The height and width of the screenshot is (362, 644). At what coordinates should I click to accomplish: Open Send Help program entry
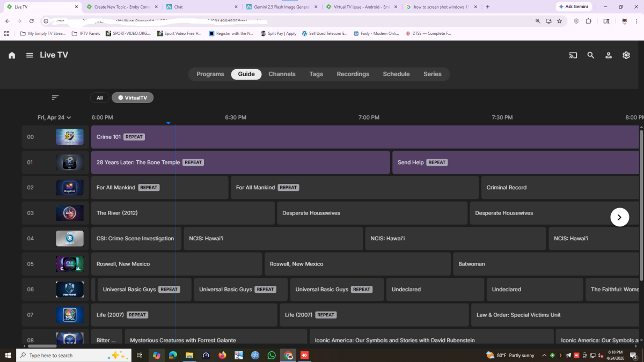pyautogui.click(x=515, y=162)
